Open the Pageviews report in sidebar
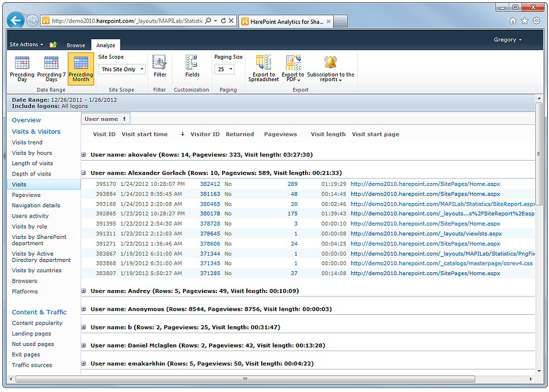549x392 pixels. (x=26, y=195)
